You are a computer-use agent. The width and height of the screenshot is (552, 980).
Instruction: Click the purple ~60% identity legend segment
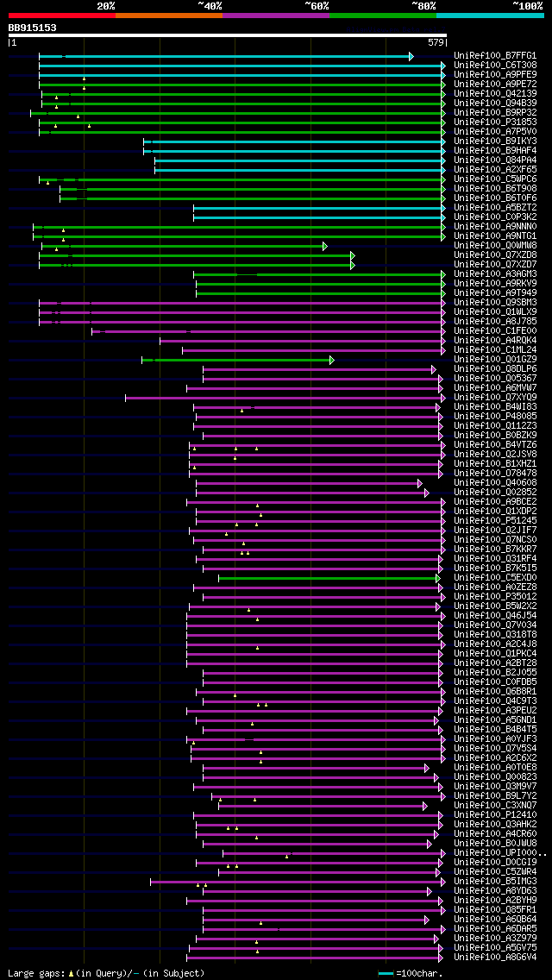(276, 15)
